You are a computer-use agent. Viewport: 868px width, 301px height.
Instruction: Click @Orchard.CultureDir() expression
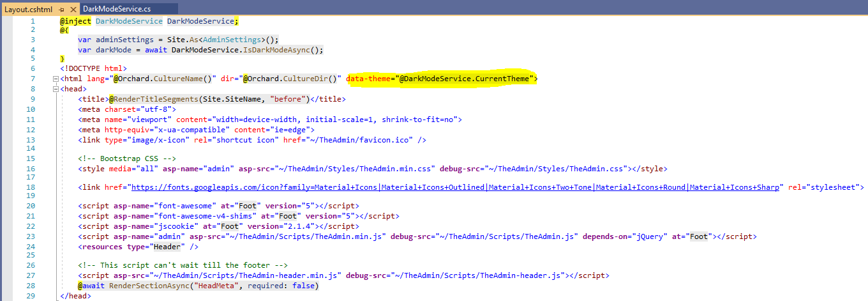point(290,79)
